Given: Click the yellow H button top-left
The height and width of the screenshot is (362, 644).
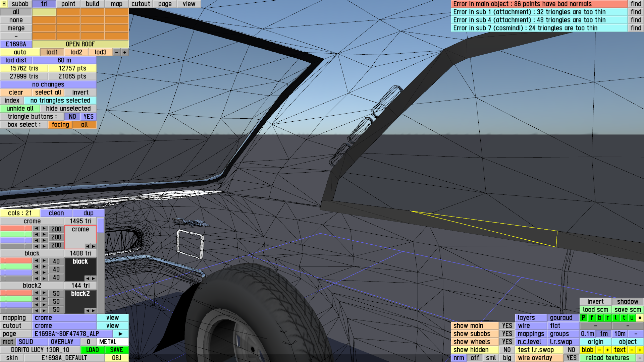Looking at the screenshot, I should coord(4,4).
